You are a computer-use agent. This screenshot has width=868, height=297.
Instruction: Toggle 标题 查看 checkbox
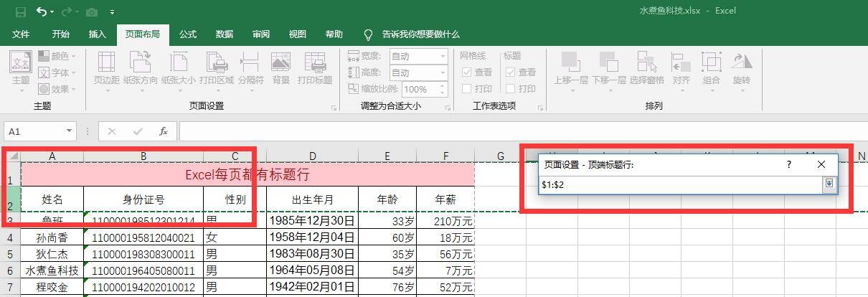pos(511,72)
